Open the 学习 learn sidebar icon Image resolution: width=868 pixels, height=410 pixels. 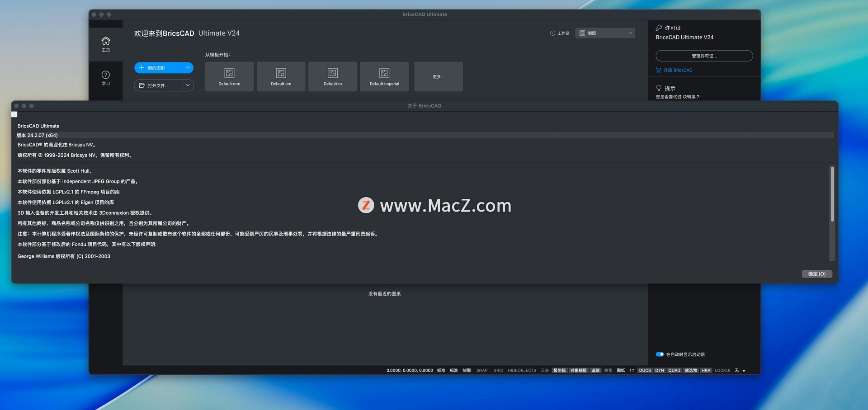click(106, 78)
